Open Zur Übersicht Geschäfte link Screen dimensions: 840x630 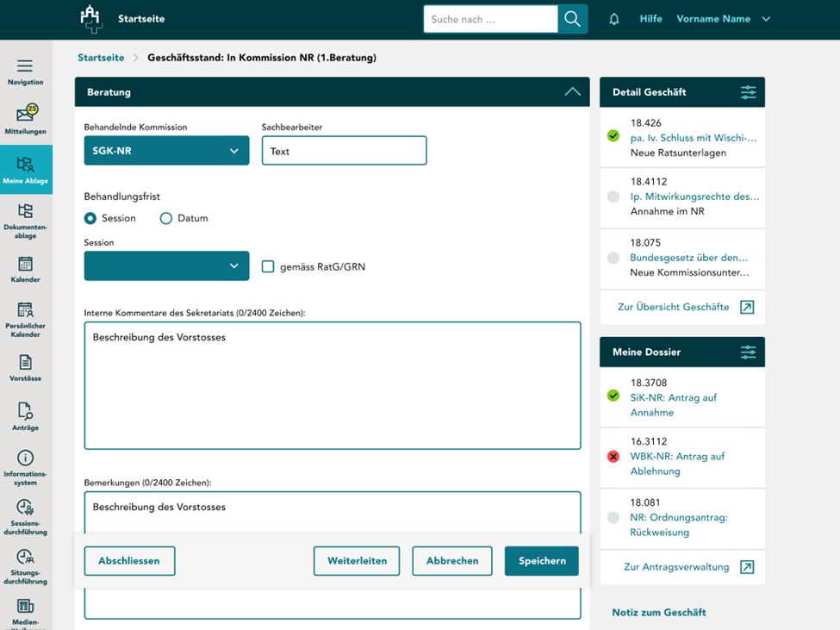[x=672, y=306]
